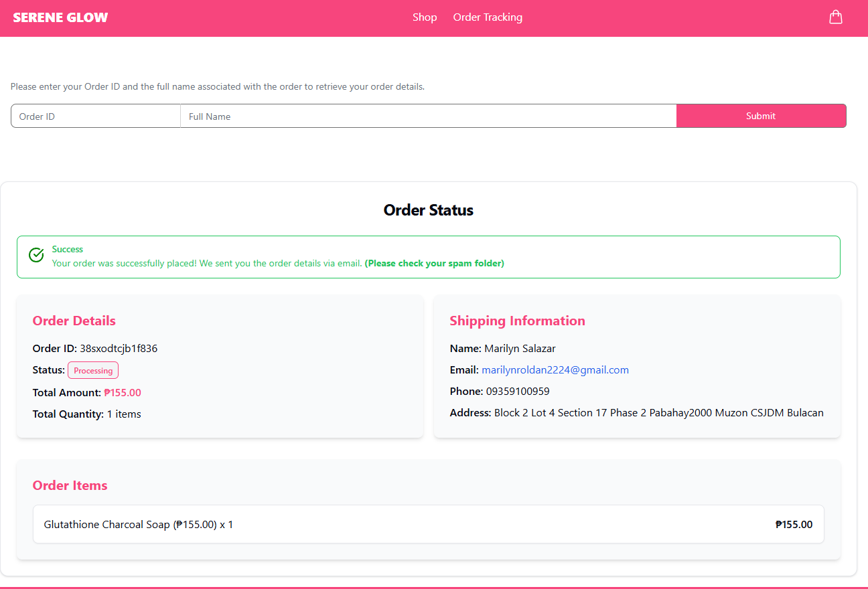Open the shopping cart icon
Screen dimensions: 868x589
tap(835, 17)
